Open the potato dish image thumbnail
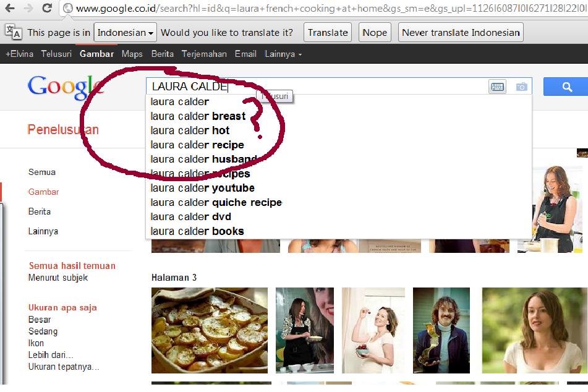The width and height of the screenshot is (588, 392). pyautogui.click(x=210, y=330)
